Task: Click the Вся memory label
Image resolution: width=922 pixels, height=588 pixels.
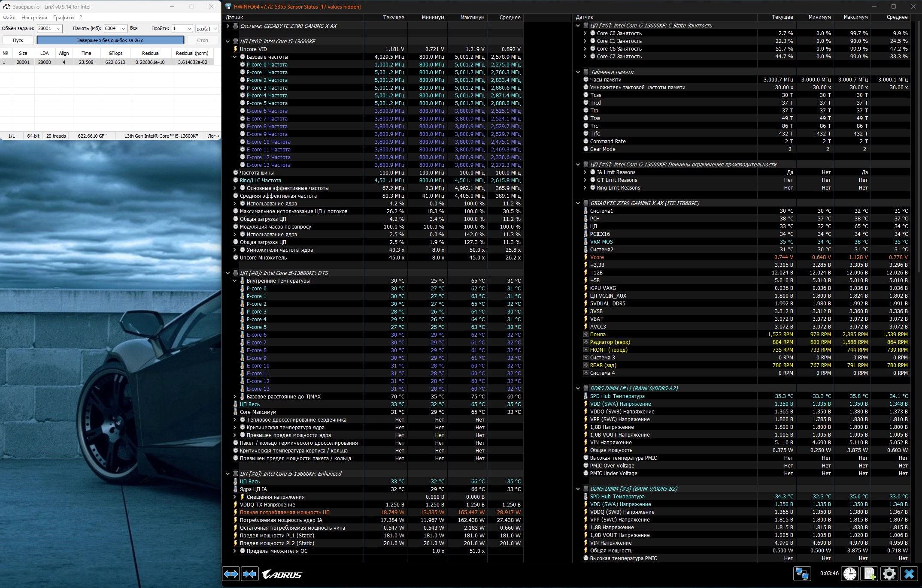Action: click(x=134, y=28)
